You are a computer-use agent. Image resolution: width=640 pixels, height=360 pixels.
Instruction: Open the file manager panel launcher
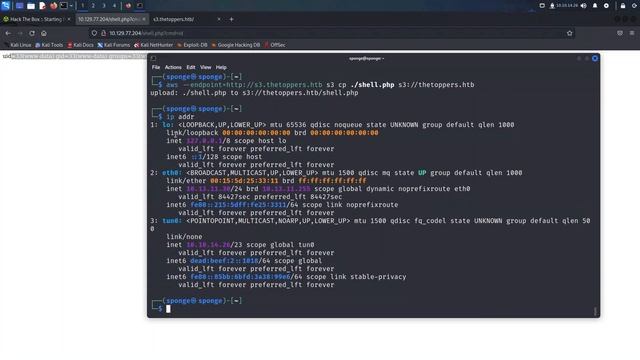click(x=31, y=6)
